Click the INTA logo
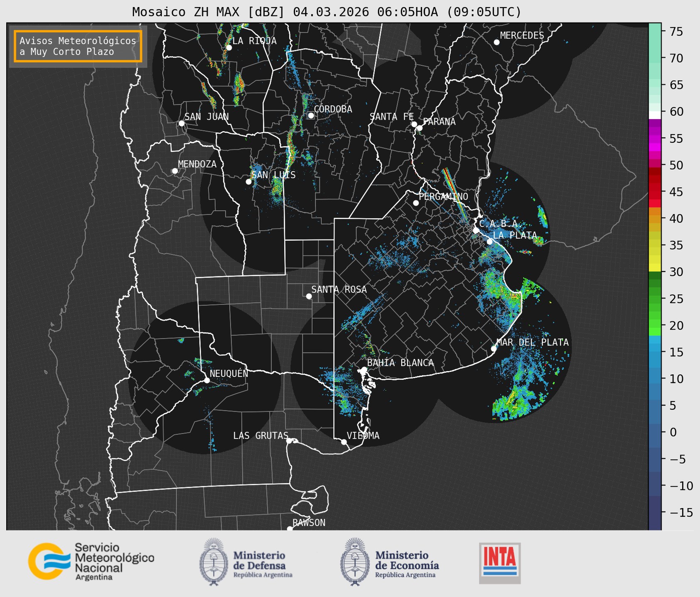 click(500, 563)
